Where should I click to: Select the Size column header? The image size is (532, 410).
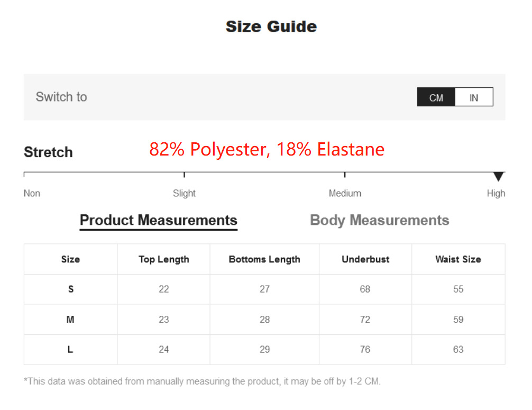click(x=70, y=259)
